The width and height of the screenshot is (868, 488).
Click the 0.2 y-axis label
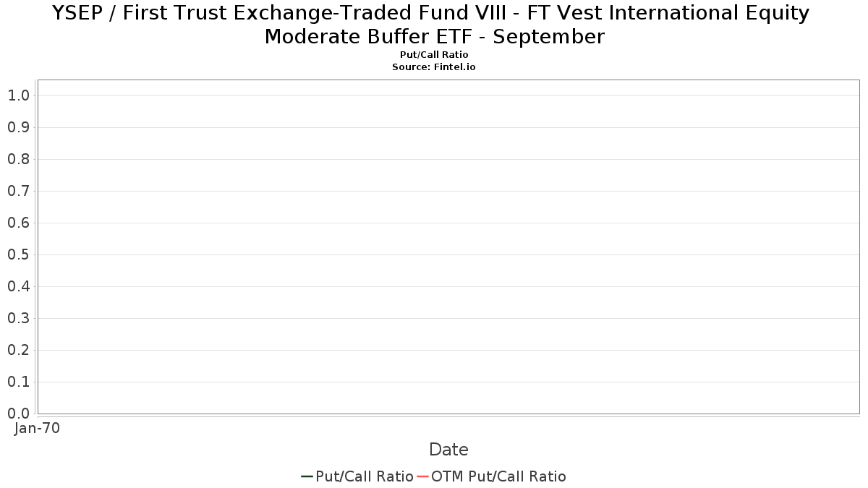coord(18,350)
